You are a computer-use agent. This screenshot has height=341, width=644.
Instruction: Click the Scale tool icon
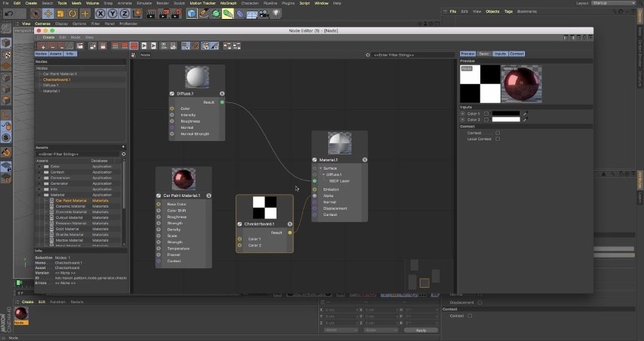click(x=61, y=14)
